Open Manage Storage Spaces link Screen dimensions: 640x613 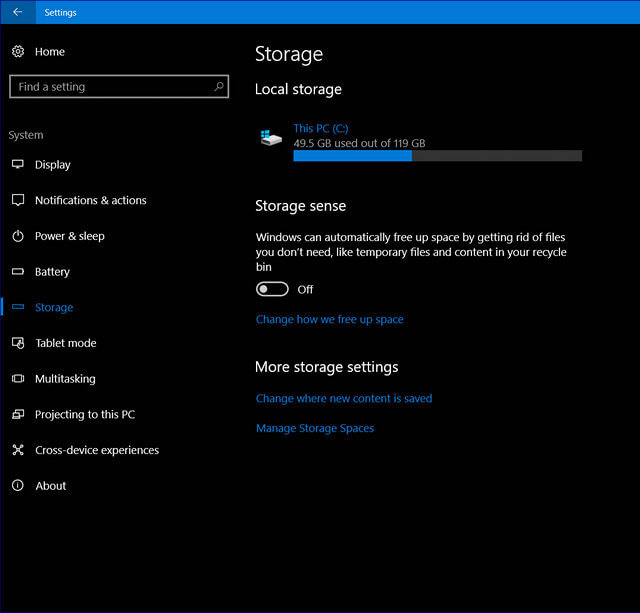(x=315, y=428)
